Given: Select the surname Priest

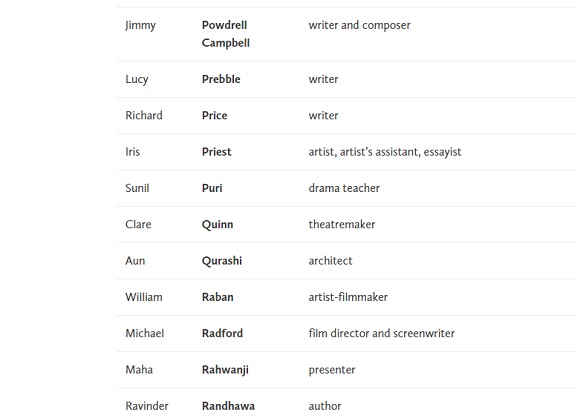Looking at the screenshot, I should coord(216,152).
